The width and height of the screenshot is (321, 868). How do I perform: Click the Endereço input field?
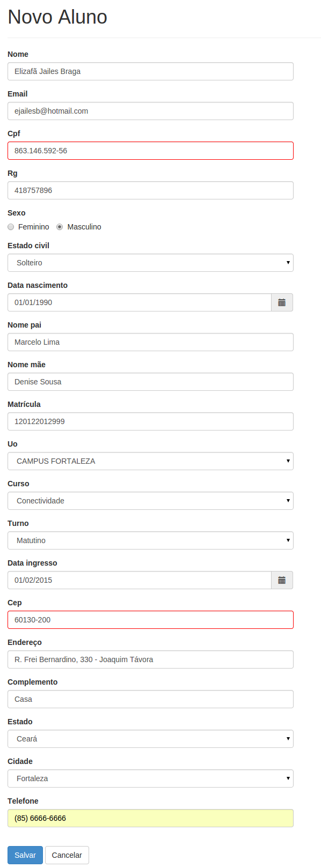click(150, 659)
